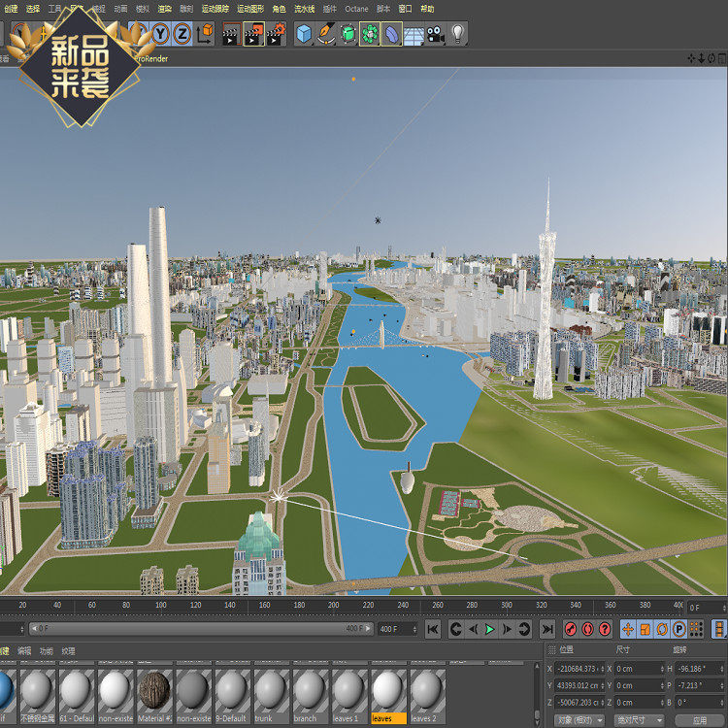The image size is (728, 728).
Task: Click the 应用 (Apply) button
Action: [x=700, y=720]
